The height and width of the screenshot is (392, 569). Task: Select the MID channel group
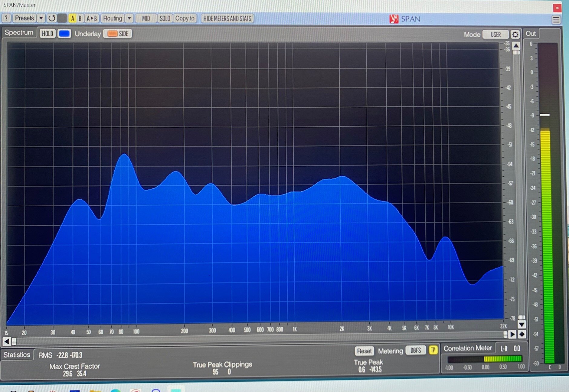click(x=146, y=18)
